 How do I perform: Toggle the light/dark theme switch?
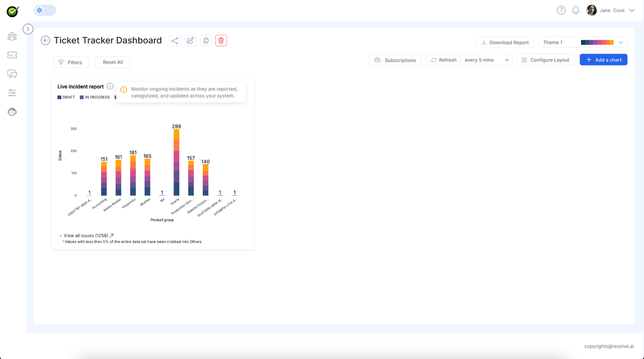(x=45, y=10)
